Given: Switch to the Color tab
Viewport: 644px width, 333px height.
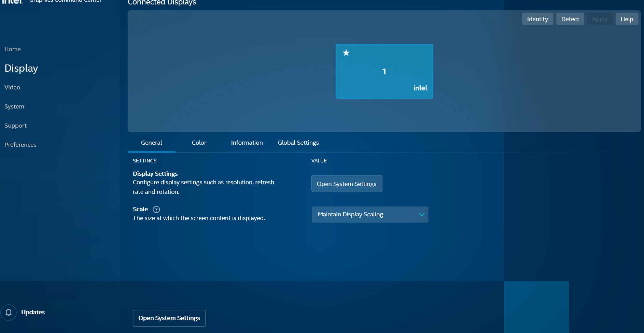Looking at the screenshot, I should point(199,143).
